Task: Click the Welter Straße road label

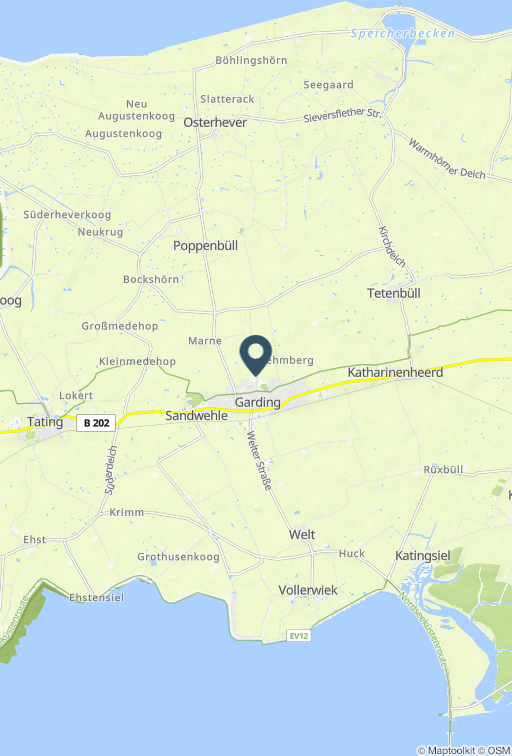Action: (259, 460)
